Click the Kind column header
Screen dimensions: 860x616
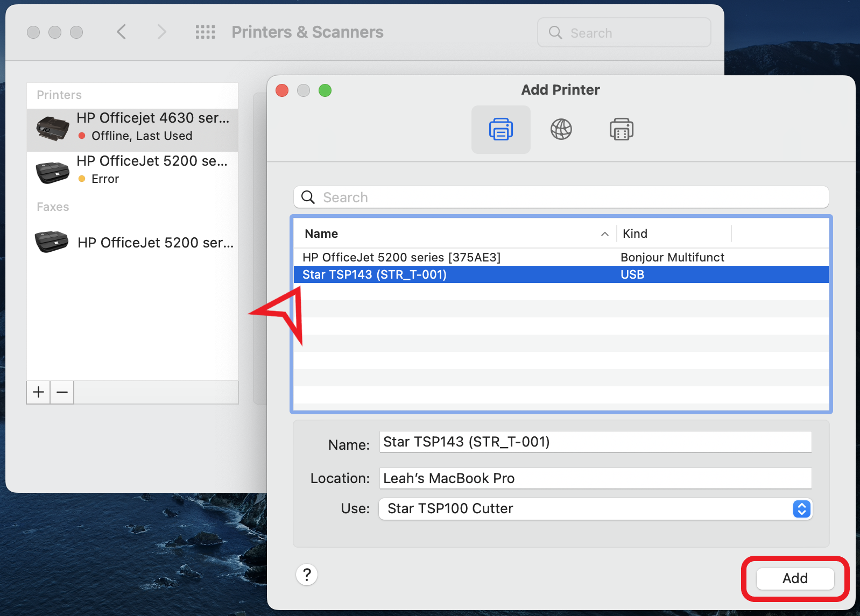tap(674, 233)
